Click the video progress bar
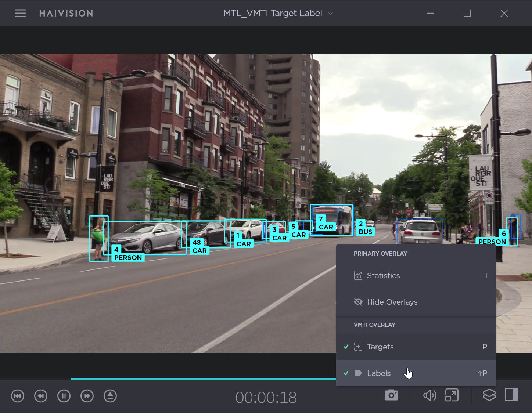532x413 pixels. tap(203, 378)
